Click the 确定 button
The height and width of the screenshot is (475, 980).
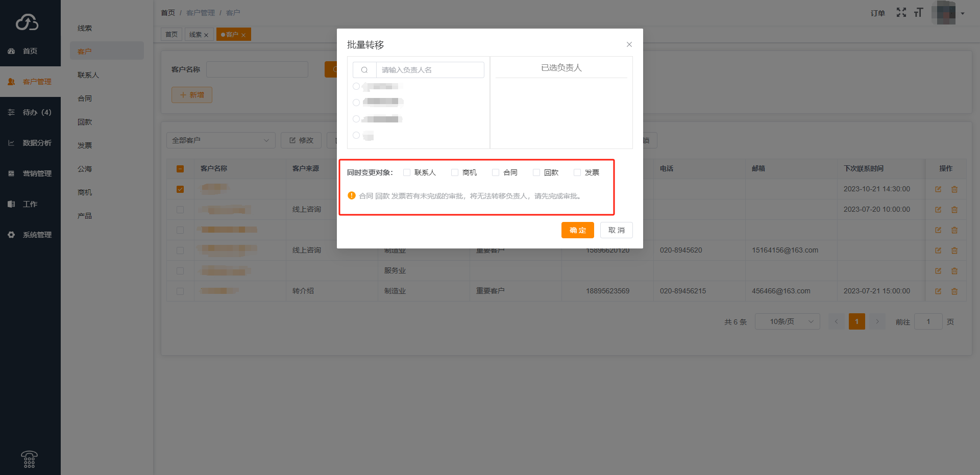click(577, 230)
